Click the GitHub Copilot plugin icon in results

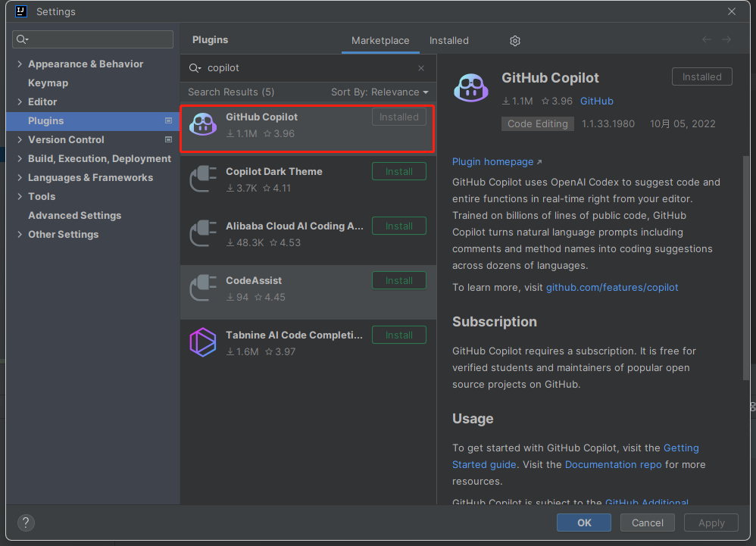[203, 125]
